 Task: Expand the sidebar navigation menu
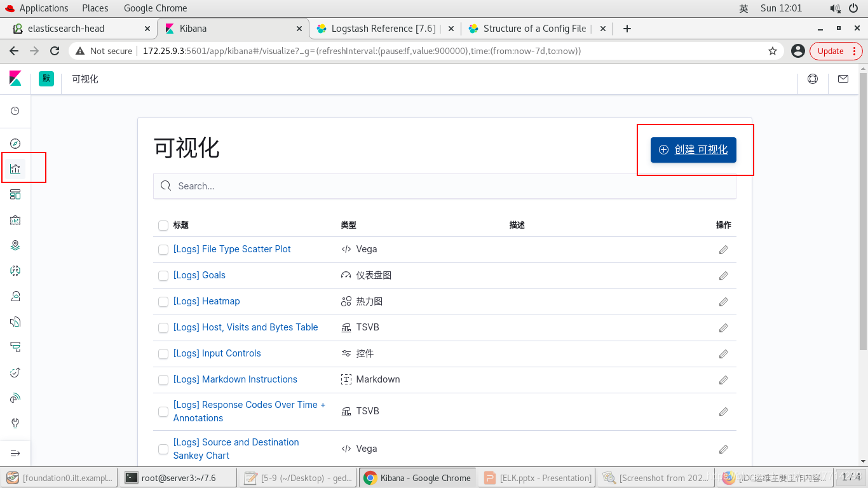15,453
